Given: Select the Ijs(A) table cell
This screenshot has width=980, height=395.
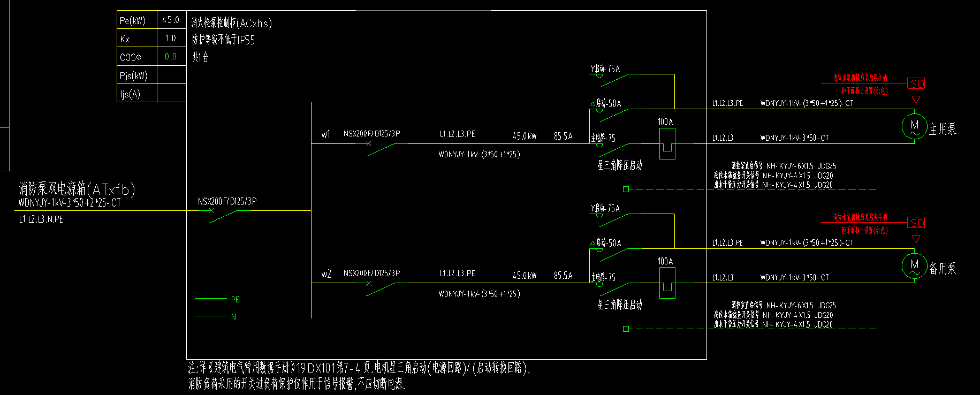Looking at the screenshot, I should [x=137, y=93].
